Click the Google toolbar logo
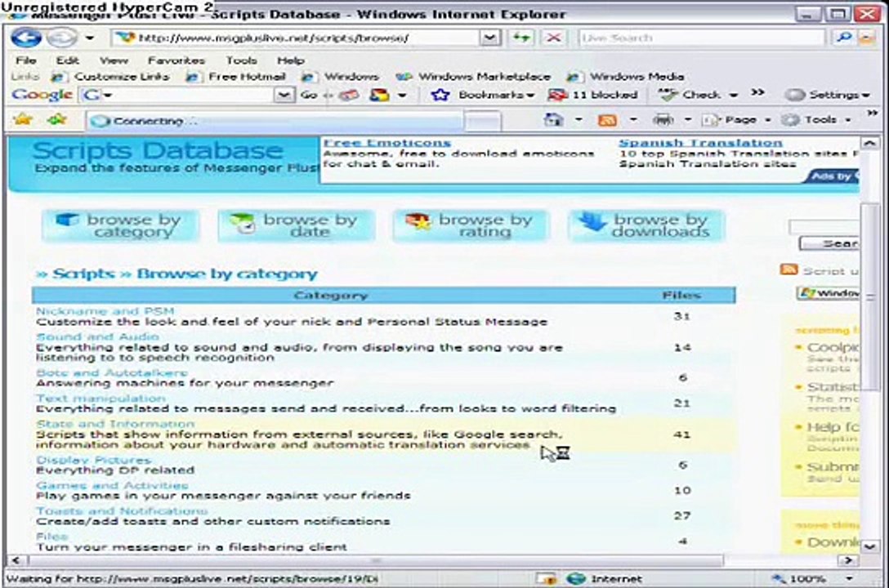 coord(42,95)
